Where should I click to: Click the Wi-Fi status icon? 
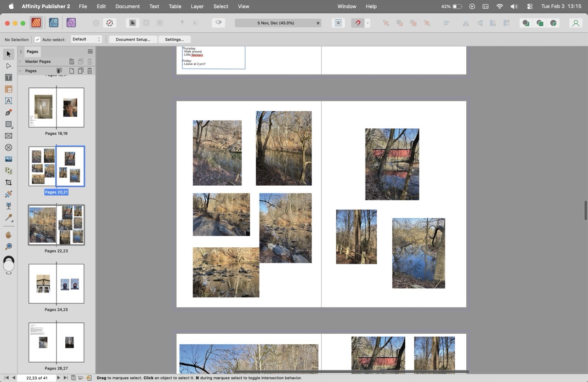pyautogui.click(x=500, y=6)
